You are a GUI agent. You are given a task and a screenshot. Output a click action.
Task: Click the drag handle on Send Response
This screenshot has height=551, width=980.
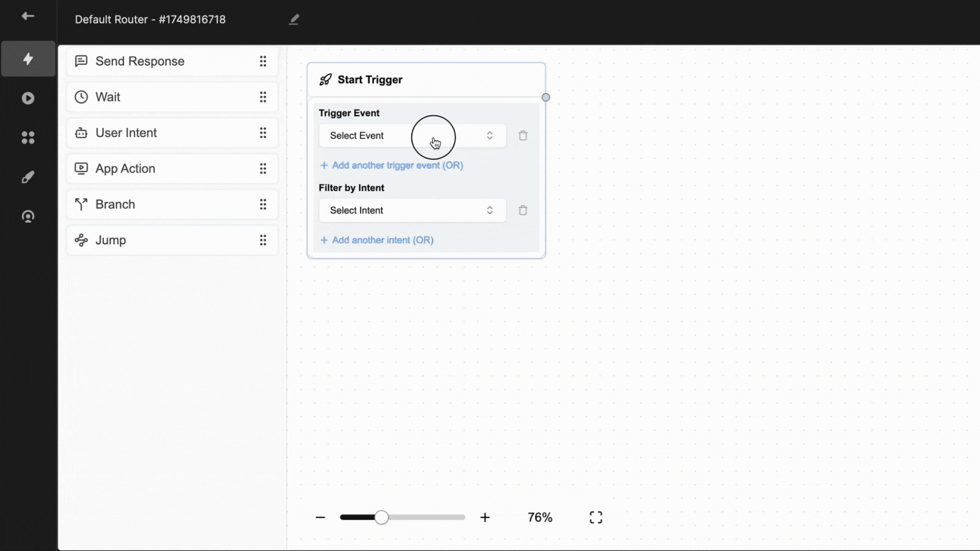(263, 61)
